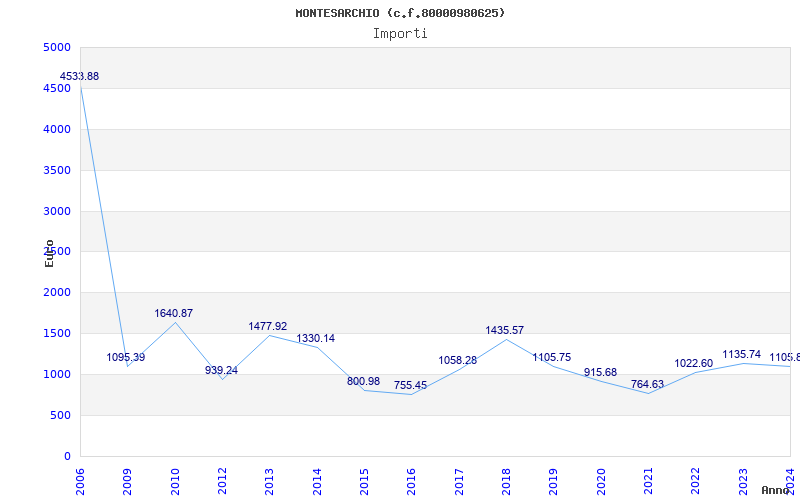Click the 2017 x-axis year label

459,481
